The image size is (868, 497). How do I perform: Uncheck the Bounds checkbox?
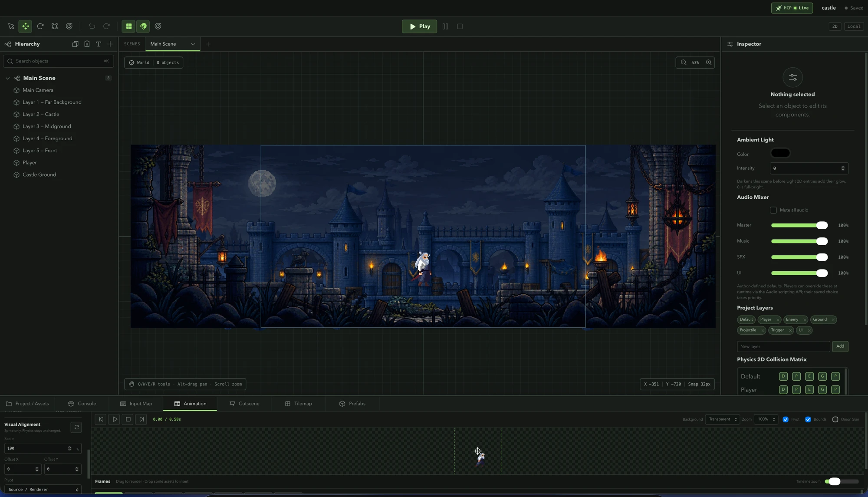(808, 419)
